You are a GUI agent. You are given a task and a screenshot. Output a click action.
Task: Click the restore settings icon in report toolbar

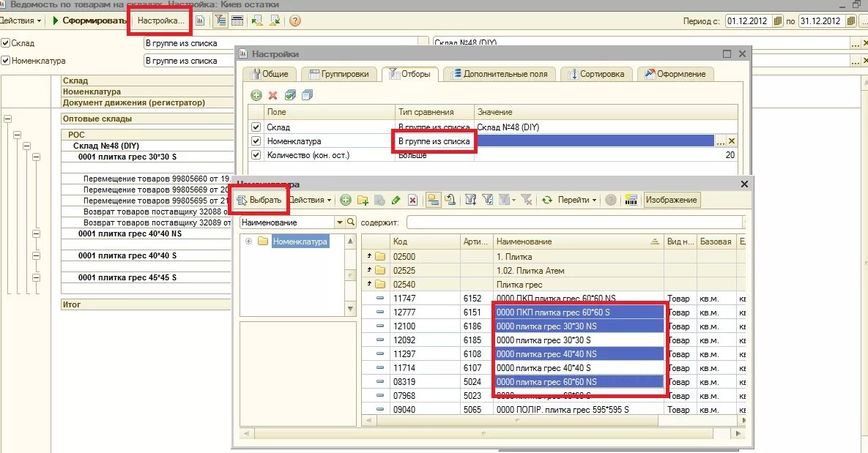point(257,20)
